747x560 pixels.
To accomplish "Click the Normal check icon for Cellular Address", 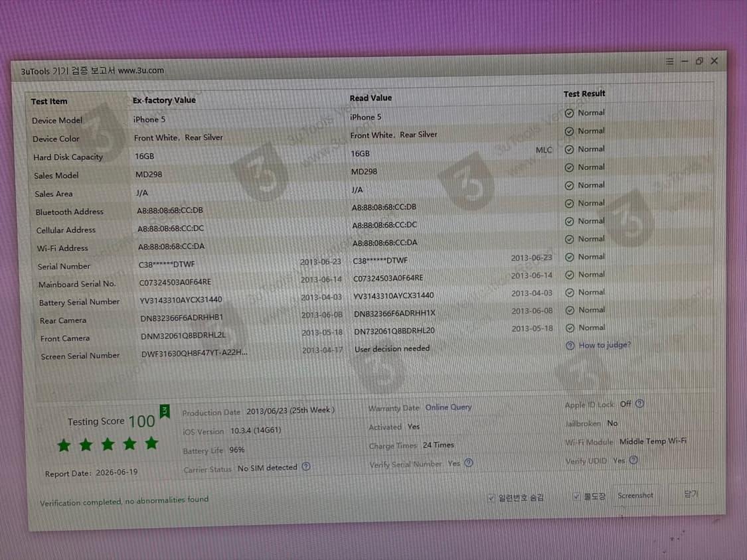I will tap(569, 222).
